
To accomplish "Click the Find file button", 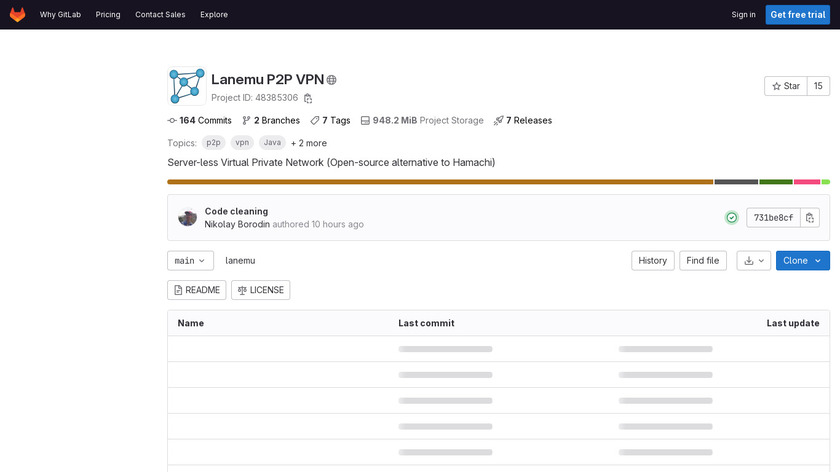I will point(703,260).
